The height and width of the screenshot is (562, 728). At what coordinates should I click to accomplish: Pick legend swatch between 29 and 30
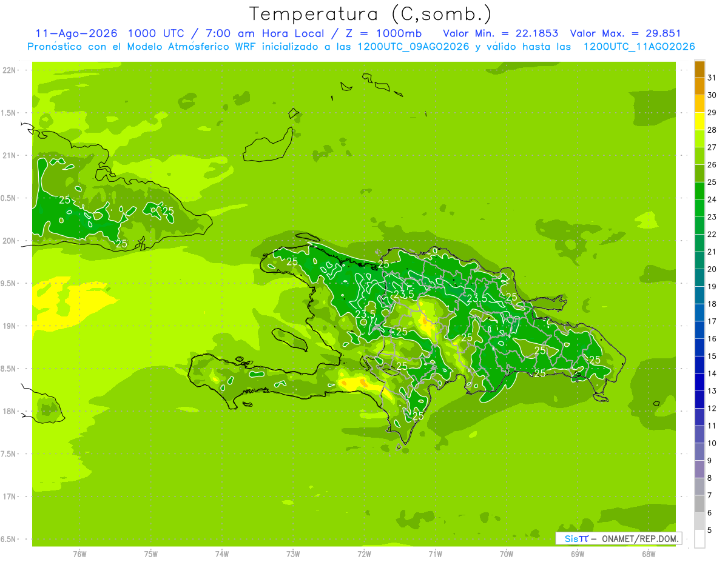pyautogui.click(x=699, y=104)
